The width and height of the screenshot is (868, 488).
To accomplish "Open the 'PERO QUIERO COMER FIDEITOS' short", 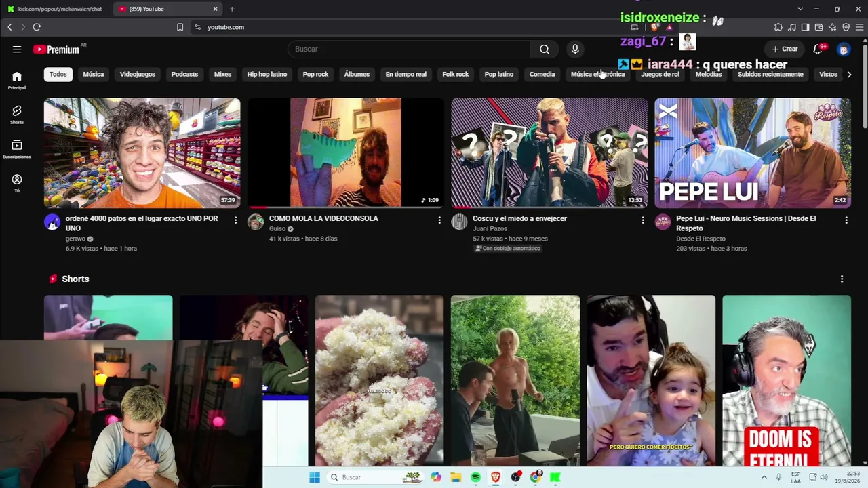I will coord(651,381).
